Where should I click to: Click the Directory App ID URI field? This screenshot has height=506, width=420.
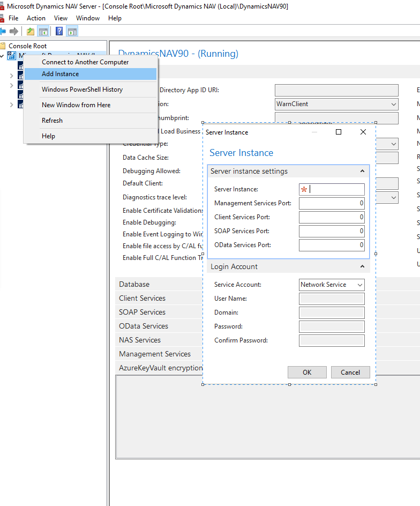click(x=336, y=91)
